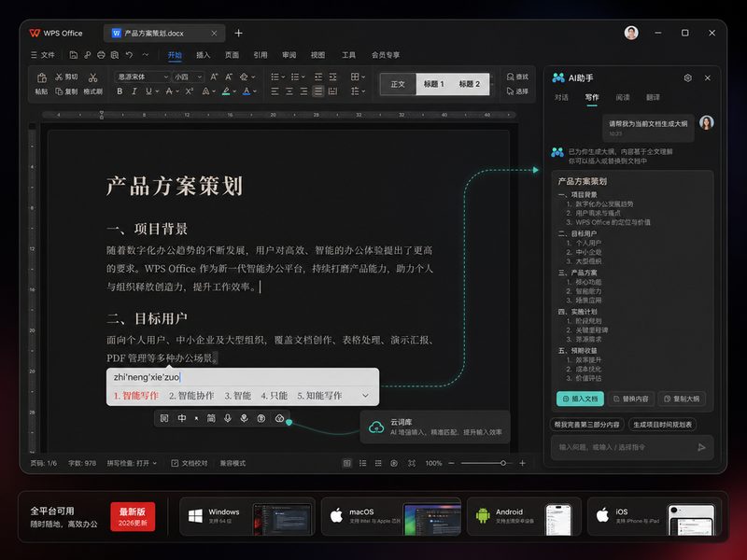Open the 文件 hamburger menu
The height and width of the screenshot is (560, 747).
(42, 55)
